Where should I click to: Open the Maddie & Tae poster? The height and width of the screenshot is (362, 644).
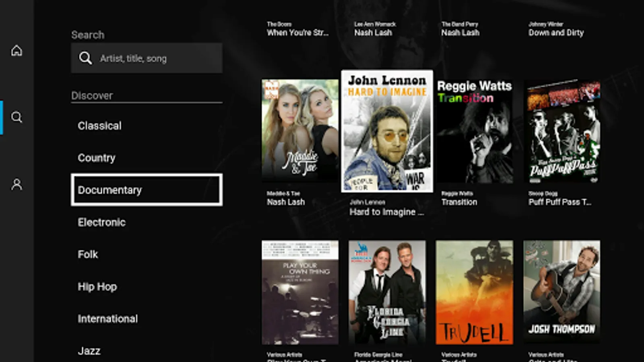(300, 131)
